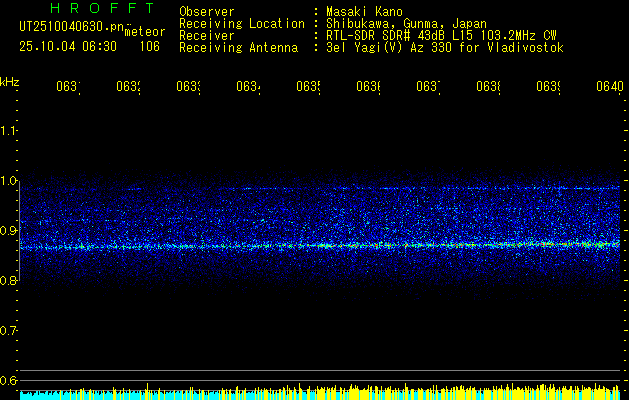This screenshot has height=400, width=629.
Task: Click the Receiver label
Action: pos(207,36)
